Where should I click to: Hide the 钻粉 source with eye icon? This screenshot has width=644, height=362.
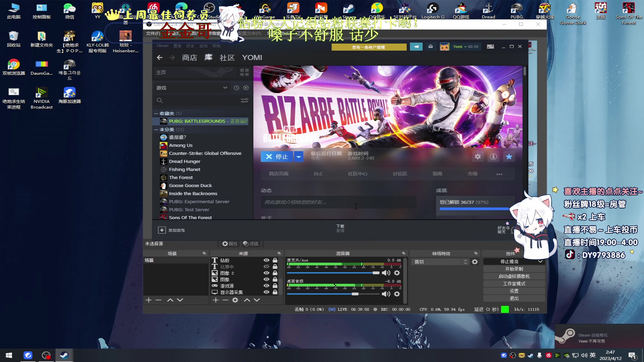tap(266, 260)
